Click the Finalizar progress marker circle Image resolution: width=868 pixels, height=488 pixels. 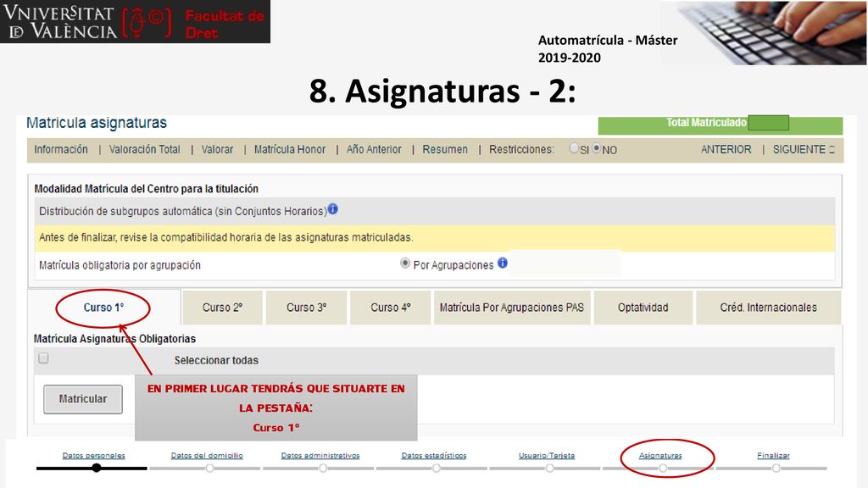pyautogui.click(x=776, y=468)
